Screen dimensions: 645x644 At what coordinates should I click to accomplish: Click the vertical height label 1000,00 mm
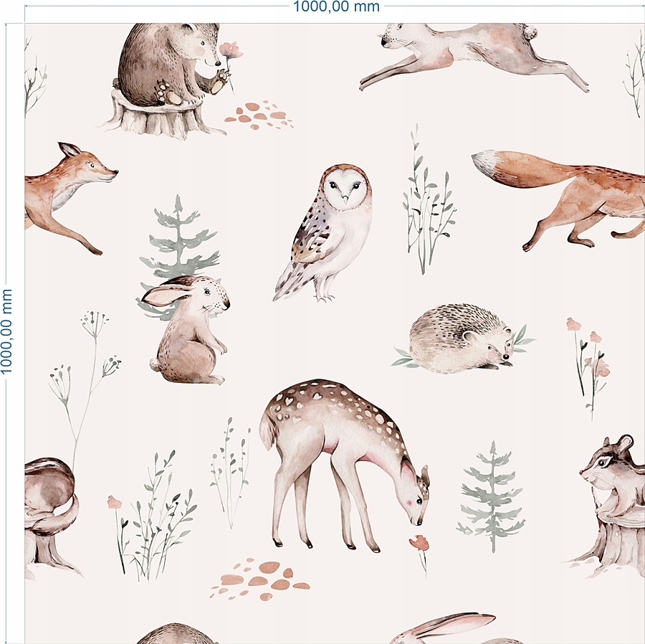tap(6, 331)
